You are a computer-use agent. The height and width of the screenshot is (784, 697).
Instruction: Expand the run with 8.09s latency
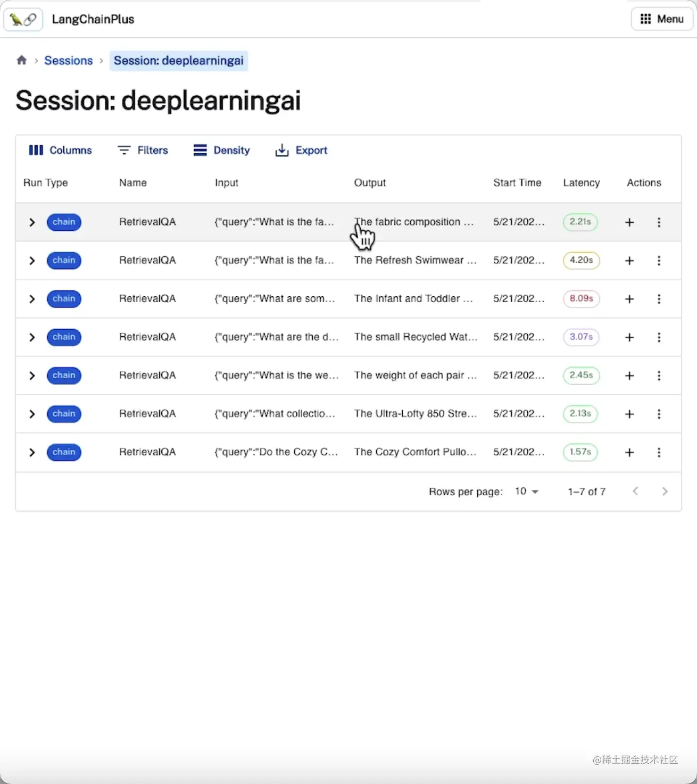coord(32,299)
